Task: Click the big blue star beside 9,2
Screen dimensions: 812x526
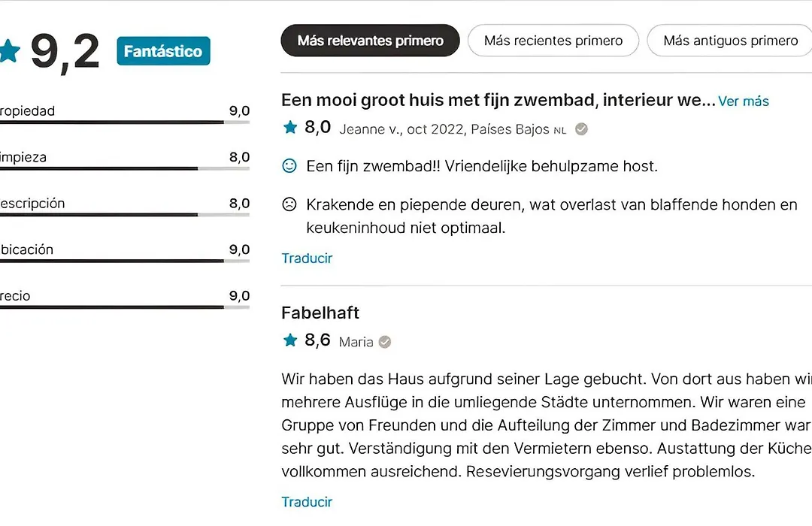Action: coord(9,51)
